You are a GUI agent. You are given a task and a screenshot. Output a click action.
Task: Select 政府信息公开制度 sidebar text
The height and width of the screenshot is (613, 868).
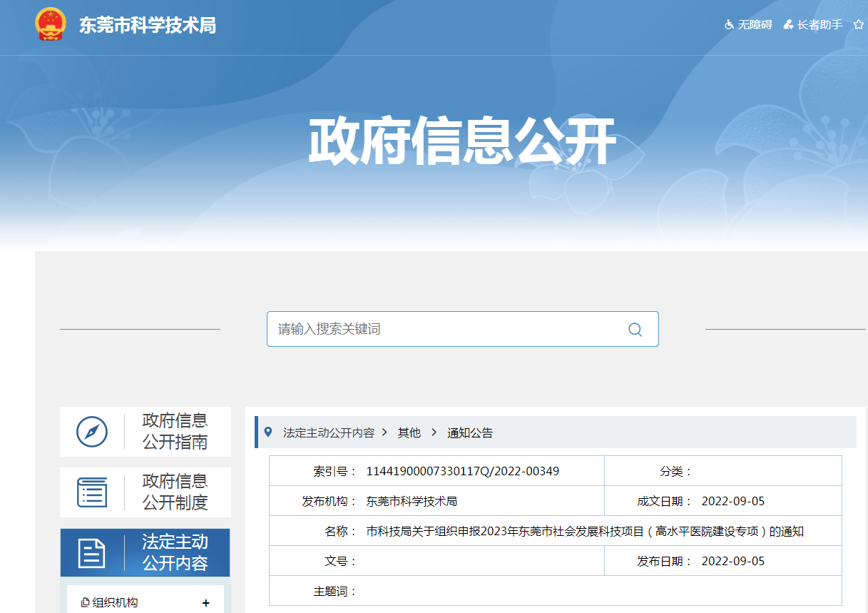[x=175, y=492]
